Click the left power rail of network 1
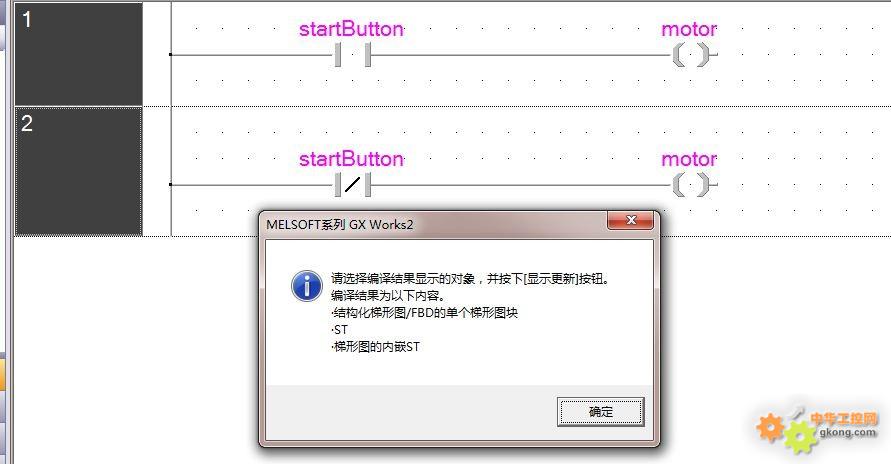 [171, 55]
